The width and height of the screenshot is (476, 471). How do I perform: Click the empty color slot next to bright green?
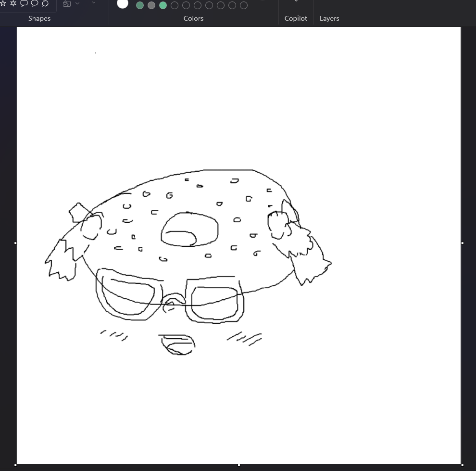pyautogui.click(x=175, y=5)
